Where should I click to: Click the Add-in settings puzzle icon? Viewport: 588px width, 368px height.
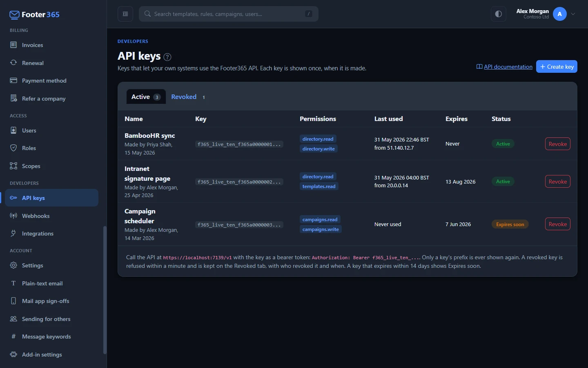[x=13, y=355]
